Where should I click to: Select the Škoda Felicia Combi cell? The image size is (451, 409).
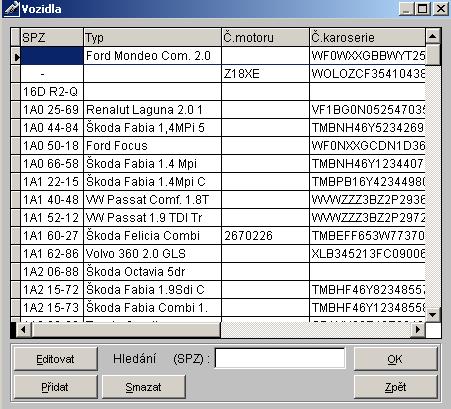pyautogui.click(x=152, y=236)
